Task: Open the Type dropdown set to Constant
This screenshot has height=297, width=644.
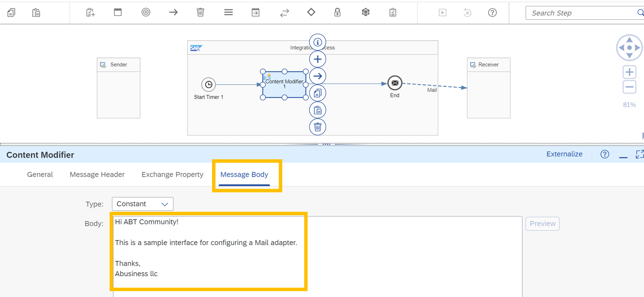Action: pyautogui.click(x=142, y=204)
